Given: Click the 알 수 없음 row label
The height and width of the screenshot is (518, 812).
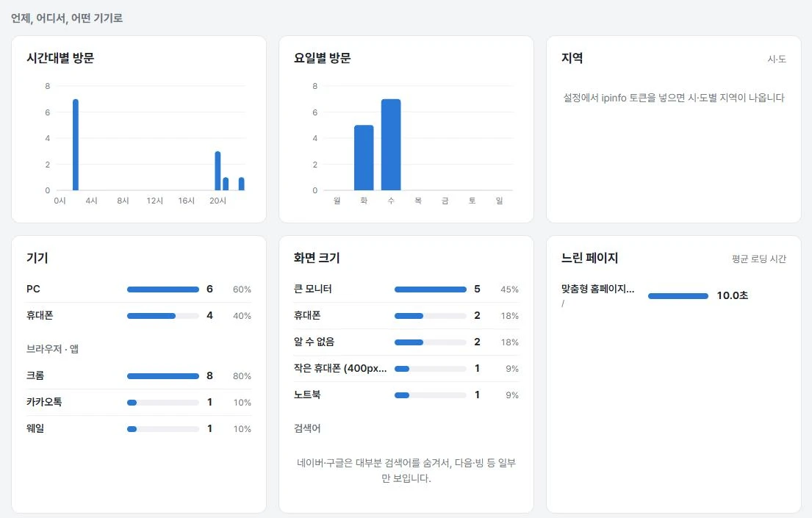Looking at the screenshot, I should point(314,342).
